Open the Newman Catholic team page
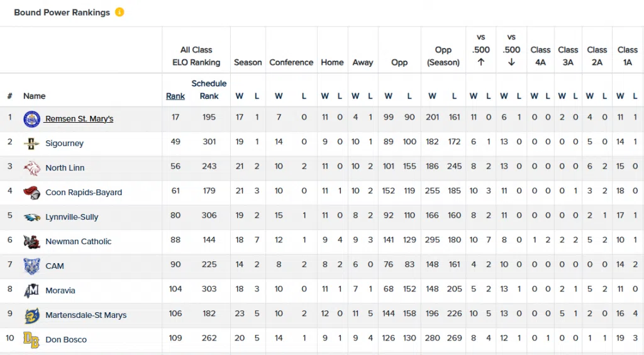 [x=78, y=242]
